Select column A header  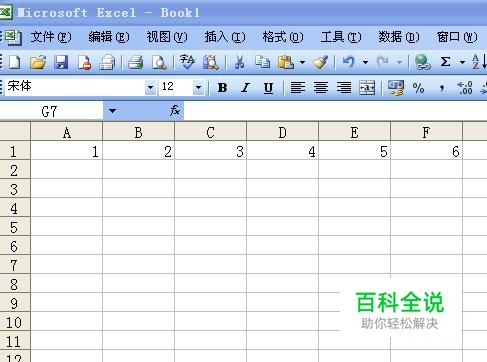coord(67,132)
